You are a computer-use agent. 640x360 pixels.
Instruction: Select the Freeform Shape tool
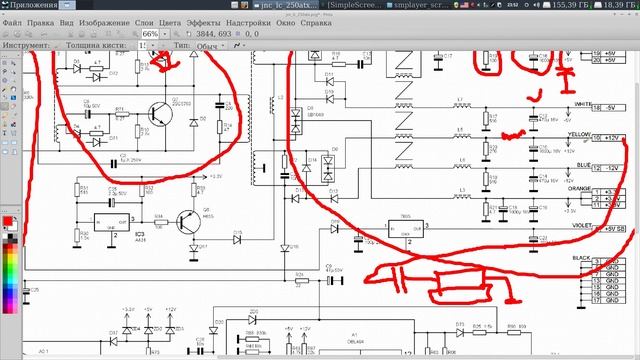13,151
